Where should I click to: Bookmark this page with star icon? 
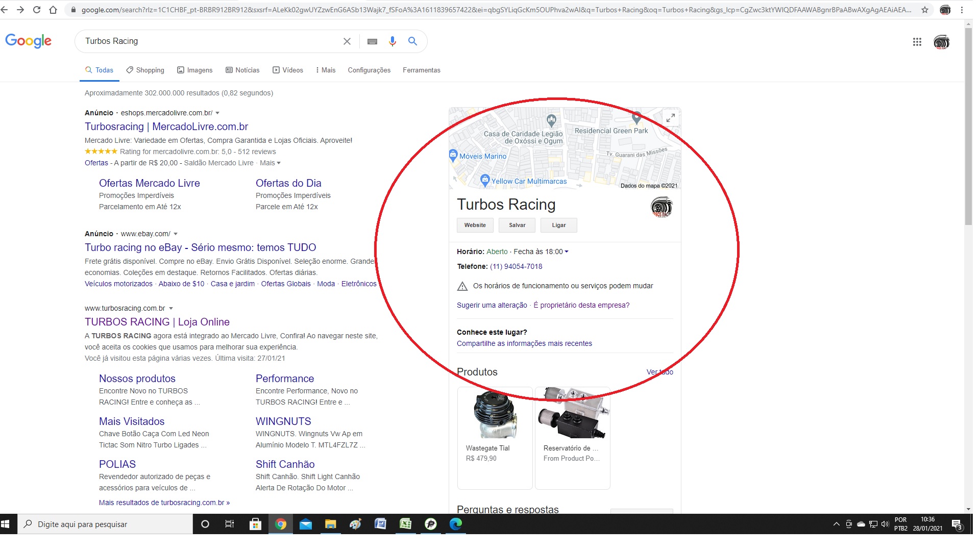(x=925, y=10)
